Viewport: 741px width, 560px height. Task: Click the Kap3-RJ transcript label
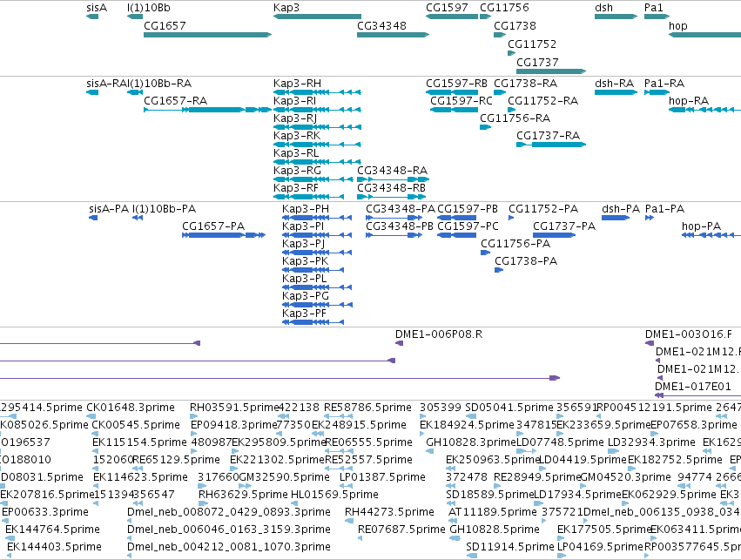point(295,118)
